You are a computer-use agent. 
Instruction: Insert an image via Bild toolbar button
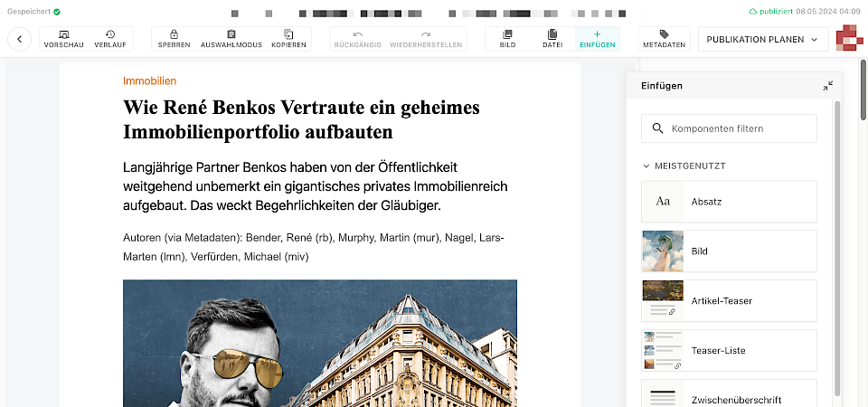pos(507,39)
